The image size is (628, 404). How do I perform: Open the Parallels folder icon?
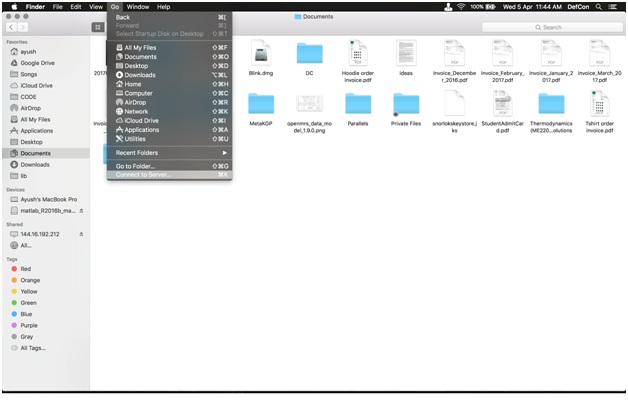pyautogui.click(x=359, y=103)
